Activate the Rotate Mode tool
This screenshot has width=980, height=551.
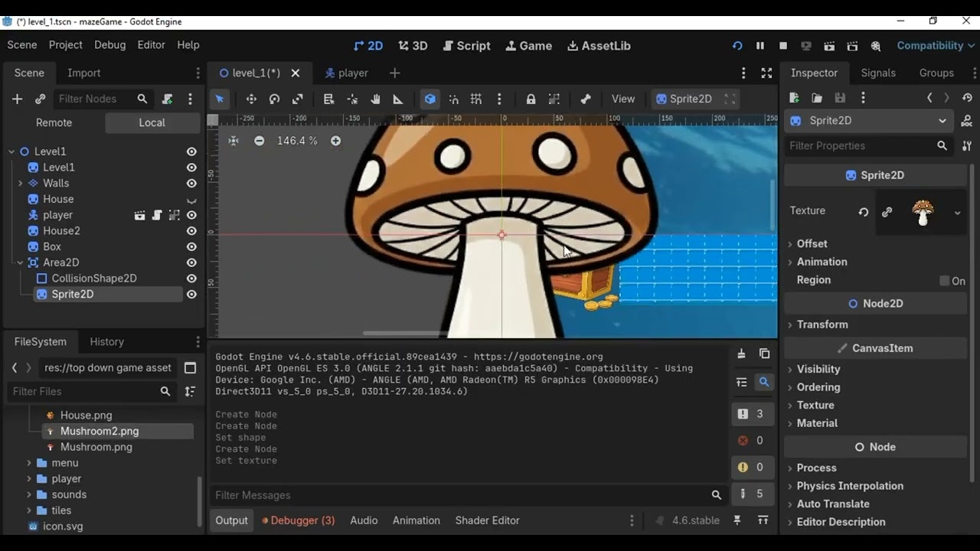click(274, 99)
